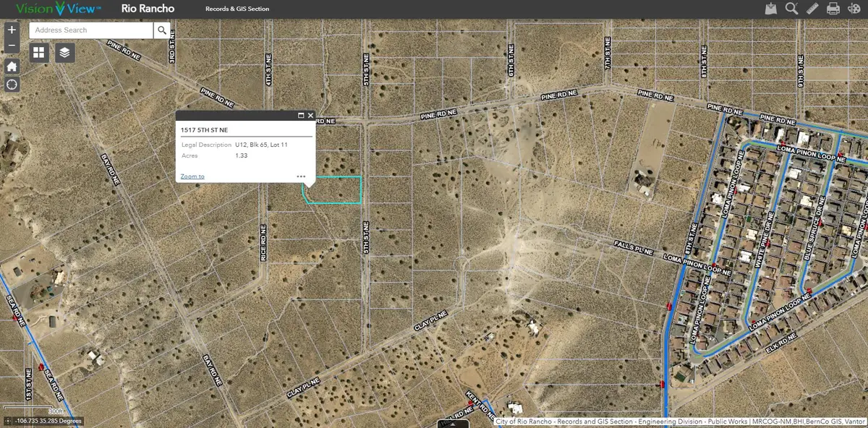This screenshot has width=868, height=428.
Task: Select the Records & GIS Section label
Action: 237,9
